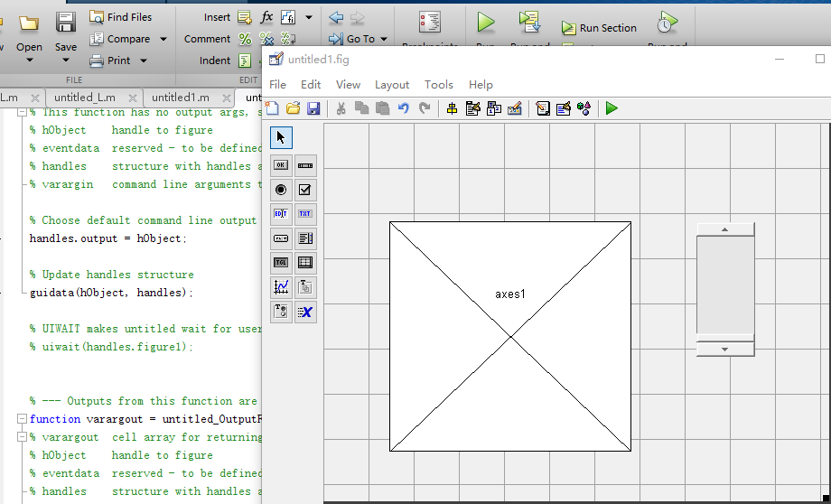Image resolution: width=831 pixels, height=504 pixels.
Task: Pick the Axes component
Action: pyautogui.click(x=281, y=287)
